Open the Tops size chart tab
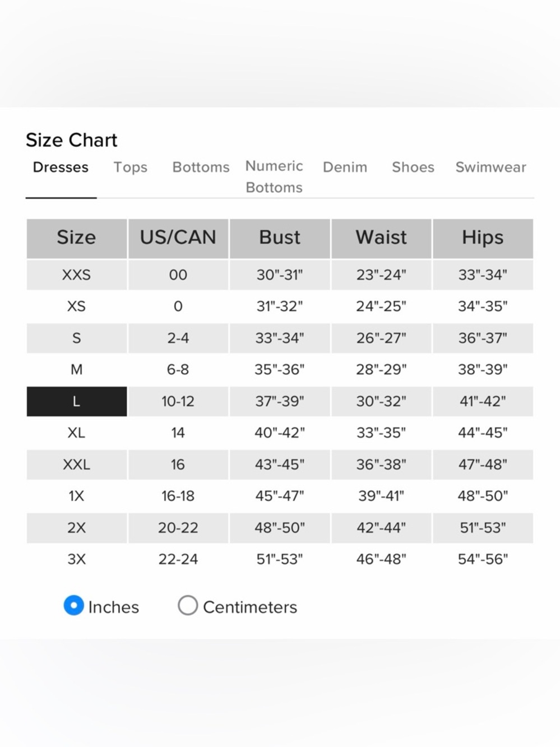This screenshot has height=747, width=560. [130, 168]
